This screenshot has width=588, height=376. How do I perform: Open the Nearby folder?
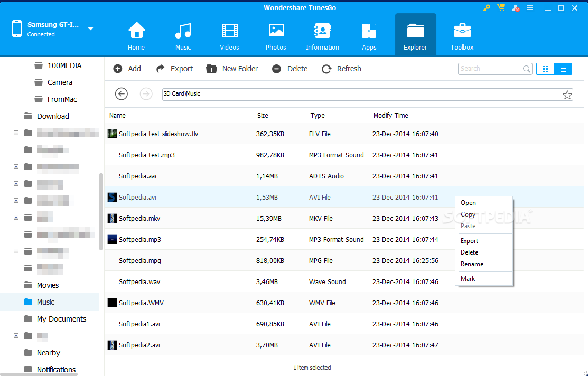coord(42,353)
